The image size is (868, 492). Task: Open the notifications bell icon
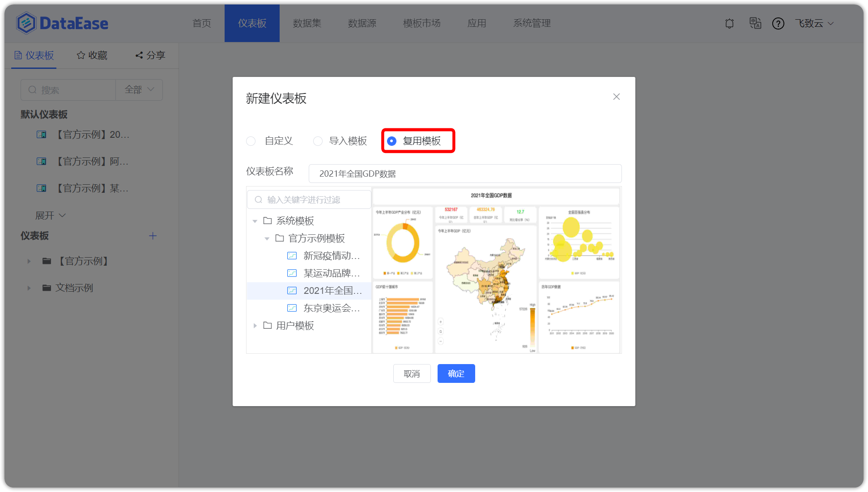point(729,23)
